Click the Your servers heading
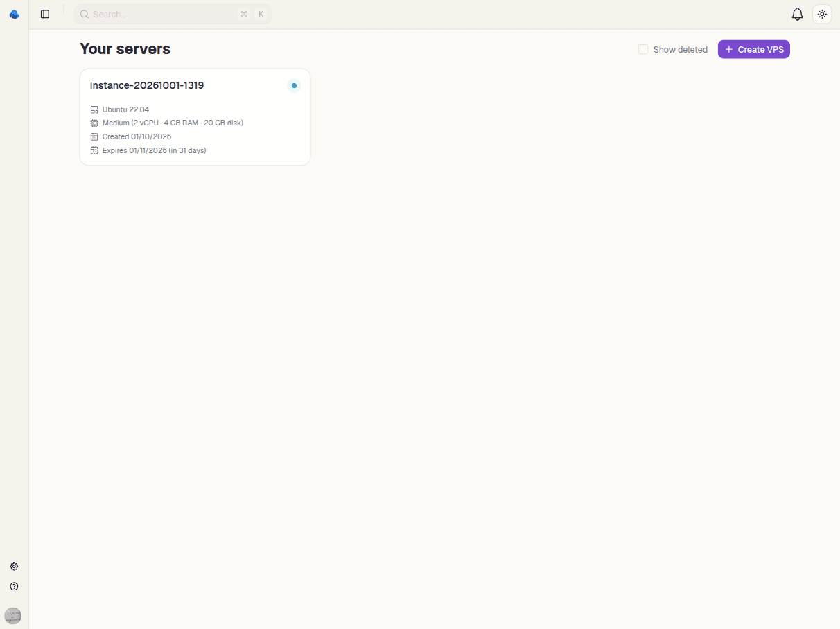The width and height of the screenshot is (840, 629). coord(125,48)
